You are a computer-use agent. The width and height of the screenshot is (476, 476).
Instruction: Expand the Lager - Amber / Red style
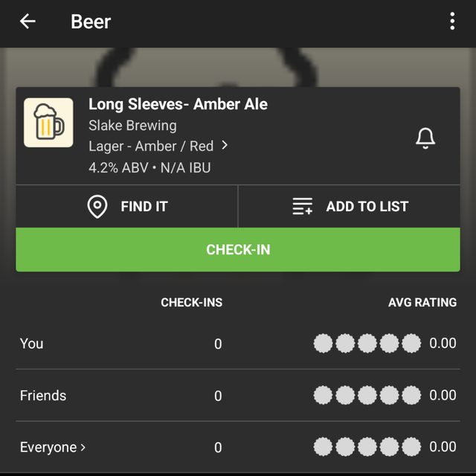(151, 147)
